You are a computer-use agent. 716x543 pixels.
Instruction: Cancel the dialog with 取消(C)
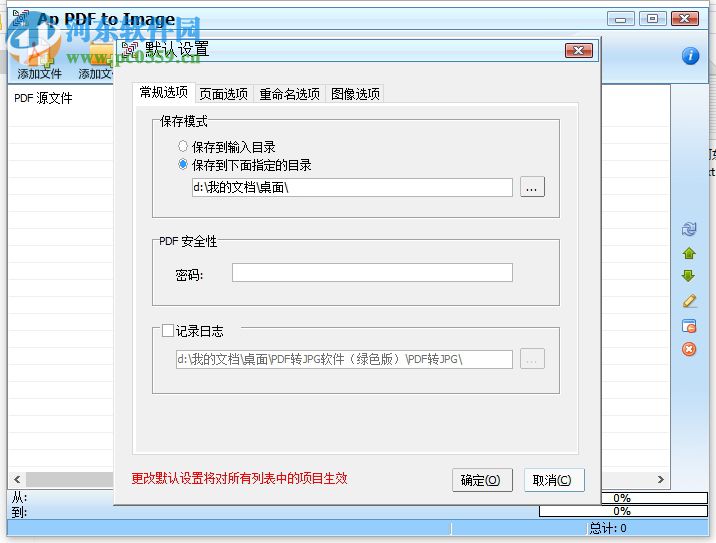(554, 480)
